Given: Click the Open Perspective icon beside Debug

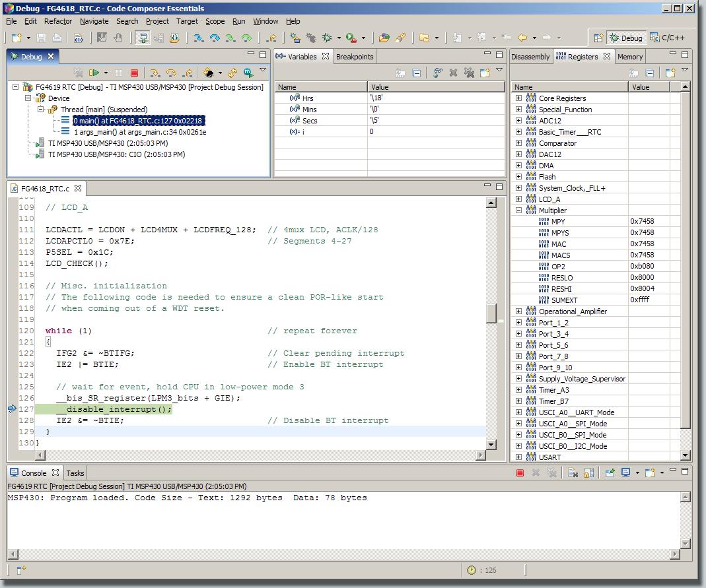Looking at the screenshot, I should pyautogui.click(x=598, y=38).
